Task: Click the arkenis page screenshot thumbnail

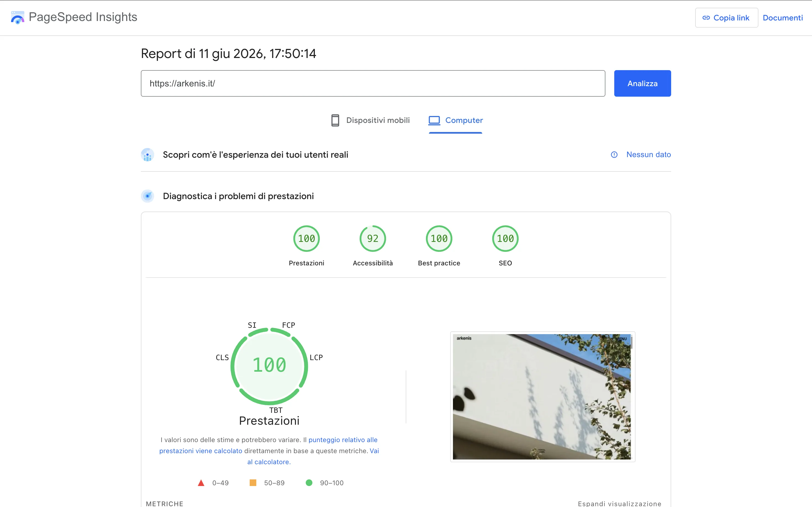Action: [542, 397]
